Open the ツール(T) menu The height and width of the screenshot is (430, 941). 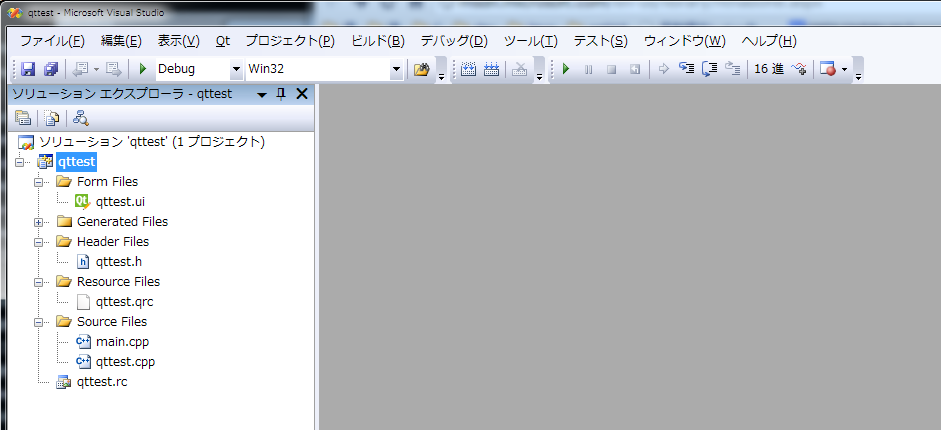click(531, 41)
